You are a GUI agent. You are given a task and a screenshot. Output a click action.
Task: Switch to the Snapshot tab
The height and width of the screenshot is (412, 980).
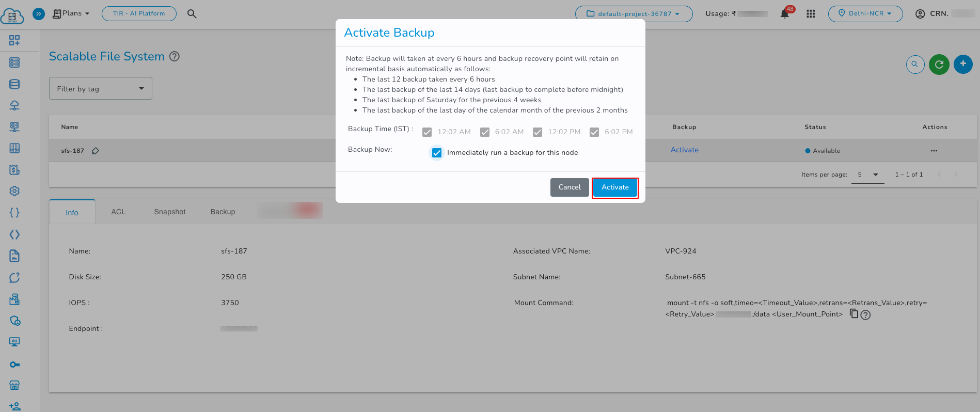tap(170, 212)
